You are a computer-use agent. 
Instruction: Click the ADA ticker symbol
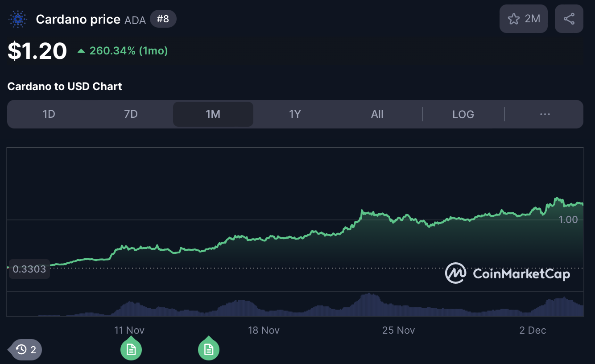[x=135, y=21]
